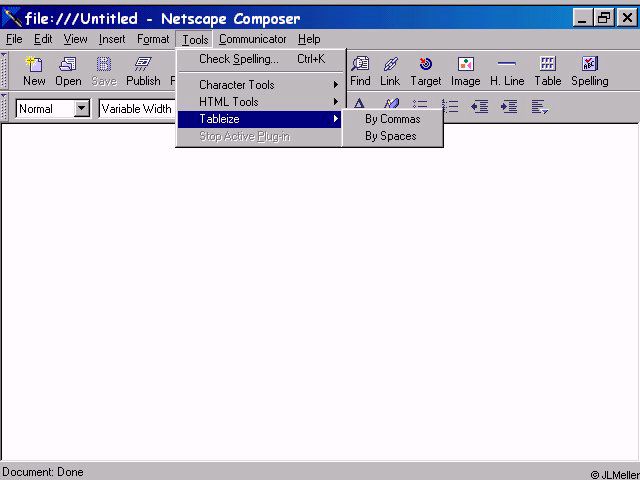Open the Variable Width font combo box
This screenshot has width=640, height=480.
coord(137,109)
